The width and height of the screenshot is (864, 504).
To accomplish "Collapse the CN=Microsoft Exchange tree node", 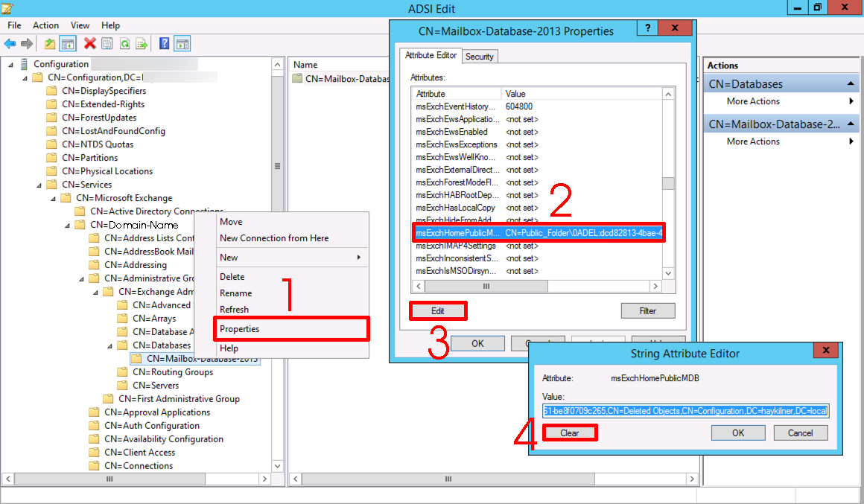I will (54, 198).
